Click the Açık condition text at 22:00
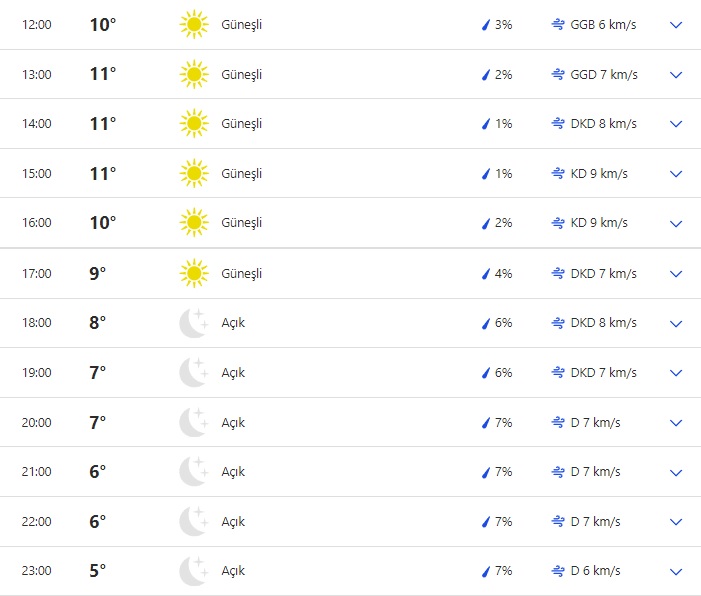Viewport: 701px width, 596px height. (x=233, y=522)
